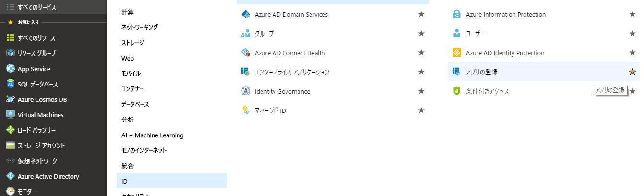Open Azure AD Identity Protection
Screen dimensions: 644x196
(x=505, y=53)
